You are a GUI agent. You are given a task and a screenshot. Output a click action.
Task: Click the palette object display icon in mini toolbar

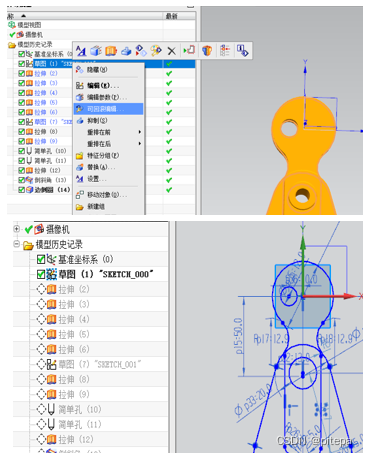coord(156,51)
